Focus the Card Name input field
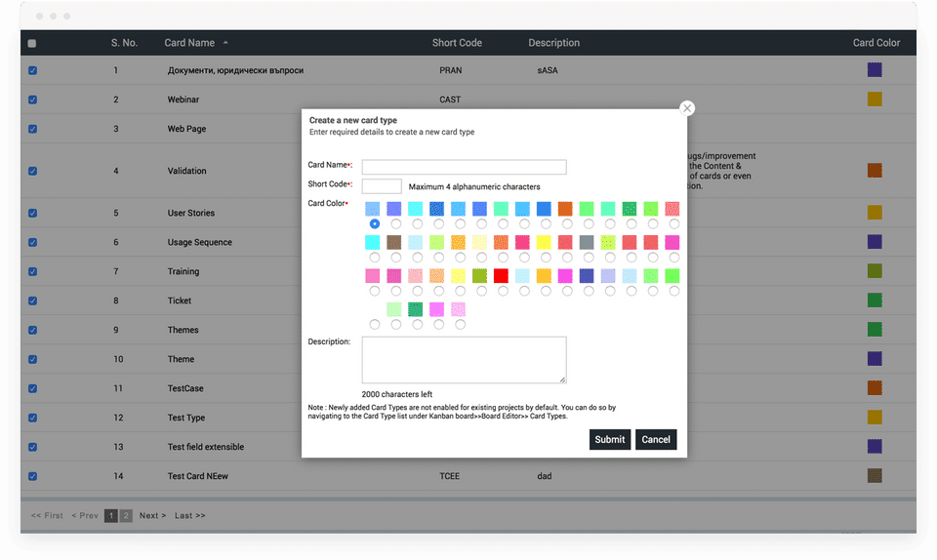 pyautogui.click(x=464, y=167)
